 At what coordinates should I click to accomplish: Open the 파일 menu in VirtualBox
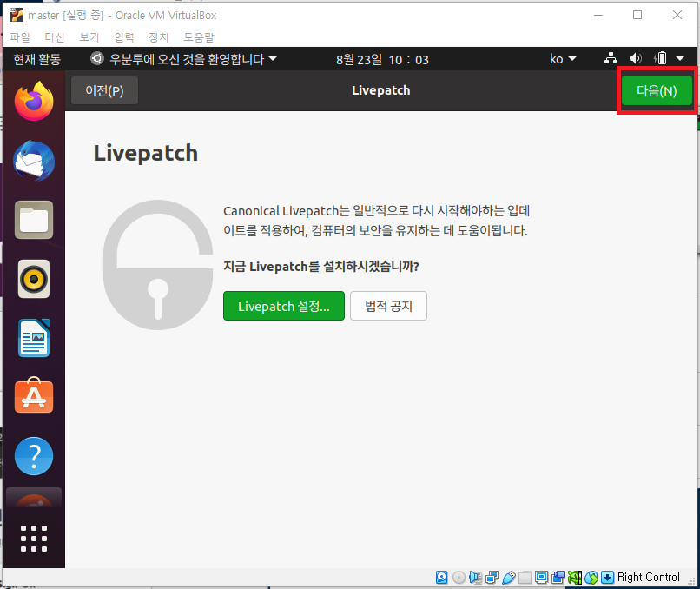20,37
